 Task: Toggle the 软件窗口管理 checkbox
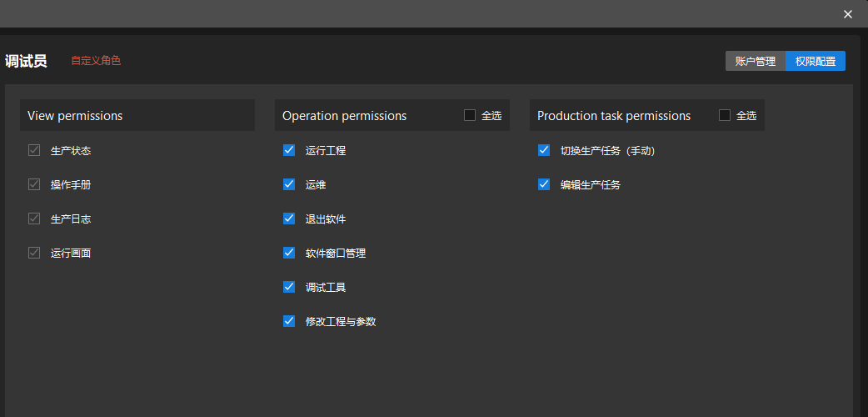point(289,253)
